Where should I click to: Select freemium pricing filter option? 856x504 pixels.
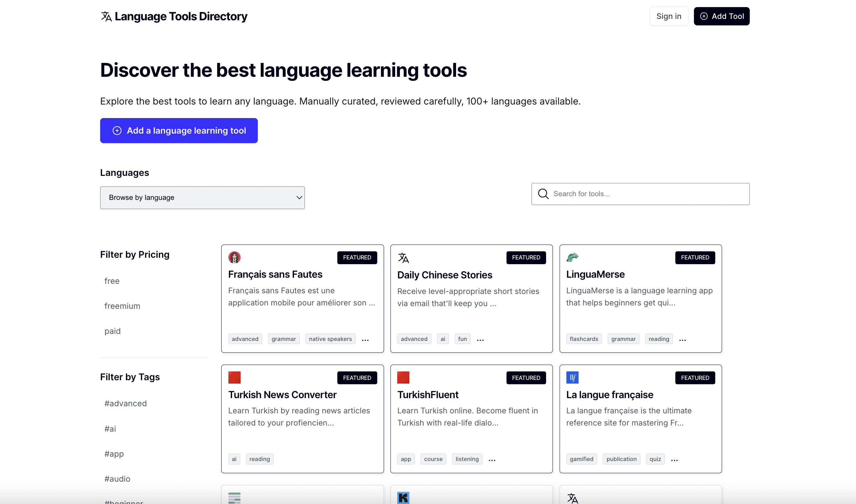(x=122, y=306)
